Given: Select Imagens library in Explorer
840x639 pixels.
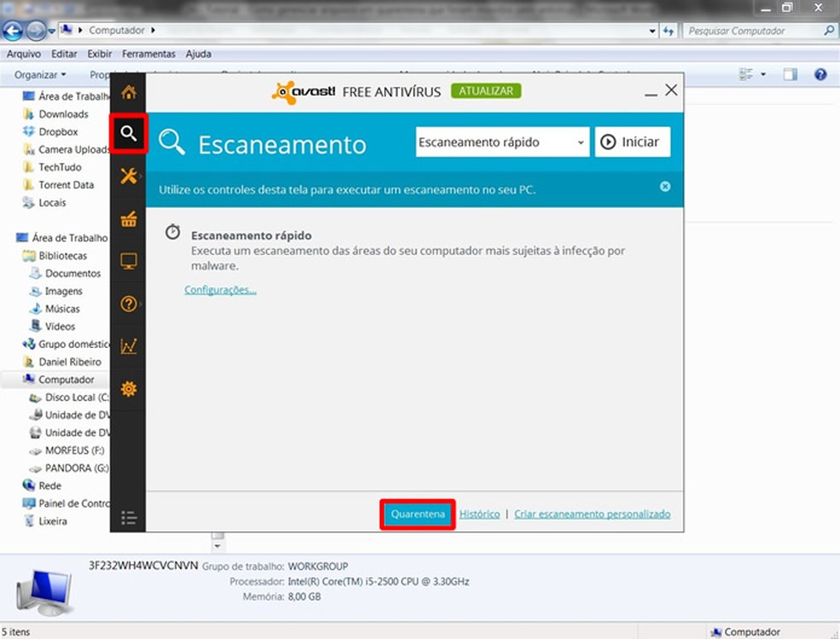Looking at the screenshot, I should 63,291.
